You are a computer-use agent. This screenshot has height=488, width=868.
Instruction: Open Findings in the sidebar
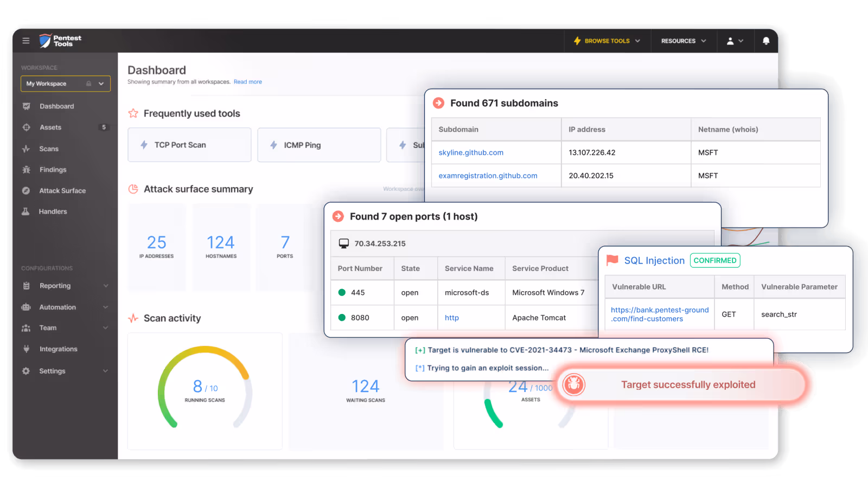coord(53,170)
